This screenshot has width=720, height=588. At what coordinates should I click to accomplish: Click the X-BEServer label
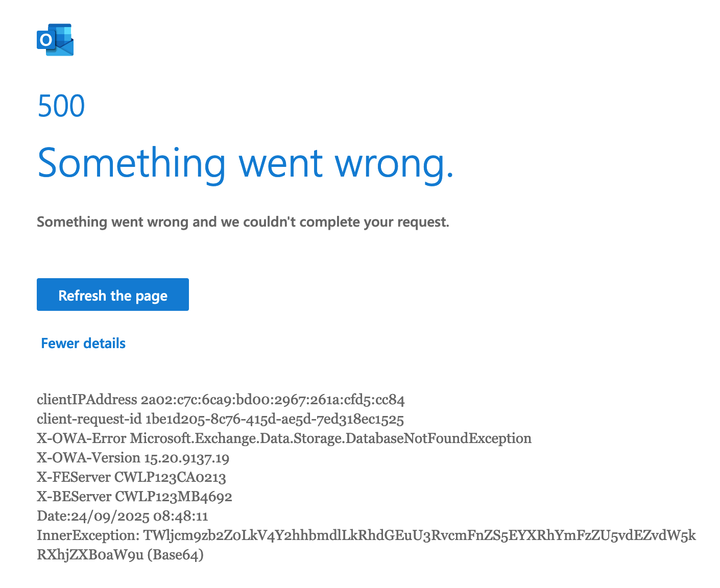pos(74,497)
